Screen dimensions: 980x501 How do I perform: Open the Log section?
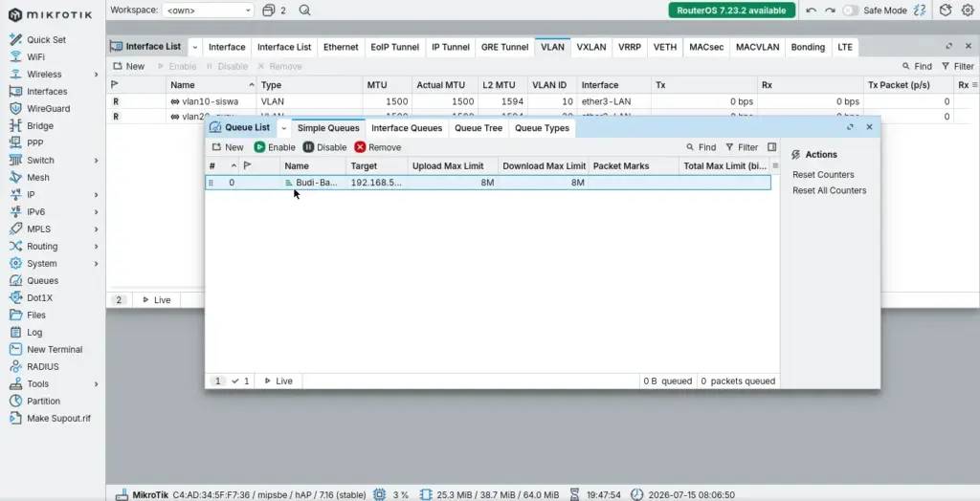(33, 333)
